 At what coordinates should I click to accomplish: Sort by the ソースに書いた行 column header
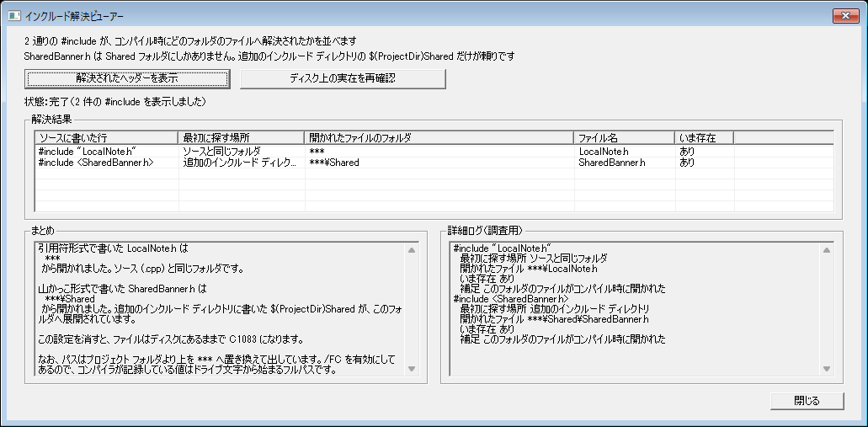pos(107,138)
